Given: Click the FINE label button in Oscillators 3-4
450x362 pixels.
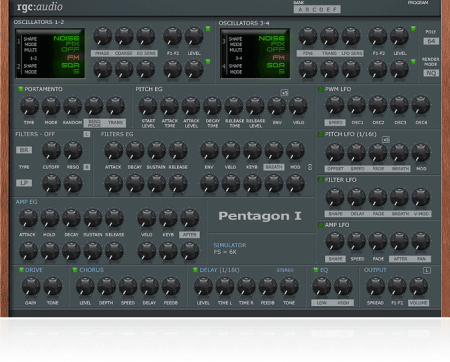Looking at the screenshot, I should tap(307, 53).
